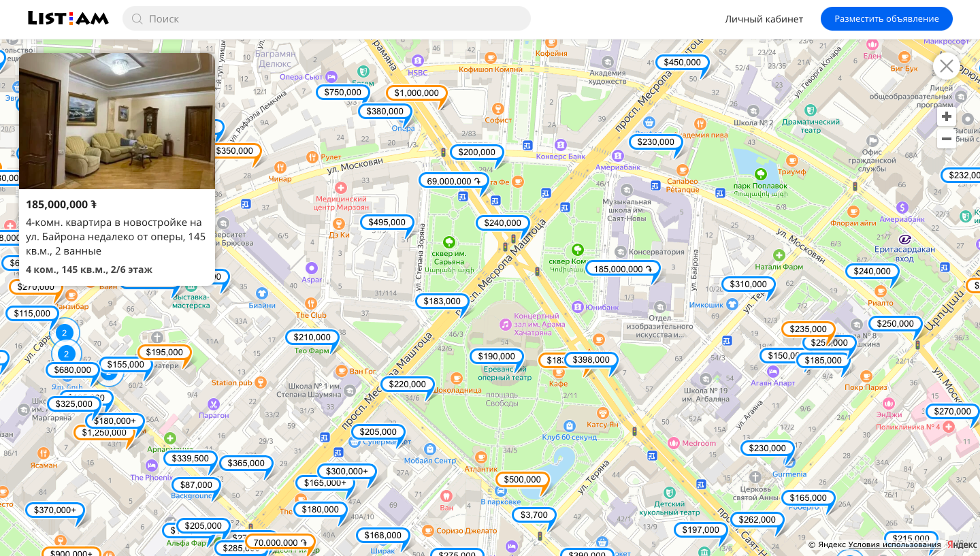Select the $165,000 marker near Ромеро
Viewport: 980px width, 556px height.
[808, 498]
